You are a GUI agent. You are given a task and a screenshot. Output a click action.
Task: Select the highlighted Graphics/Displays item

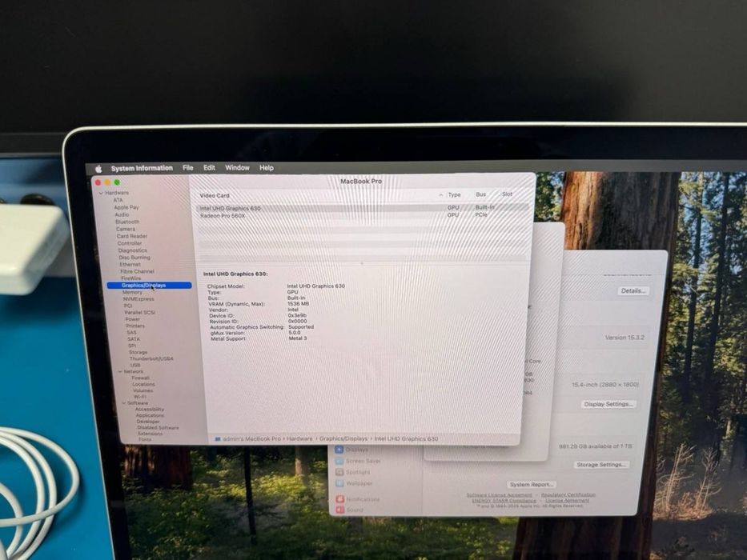coord(149,286)
